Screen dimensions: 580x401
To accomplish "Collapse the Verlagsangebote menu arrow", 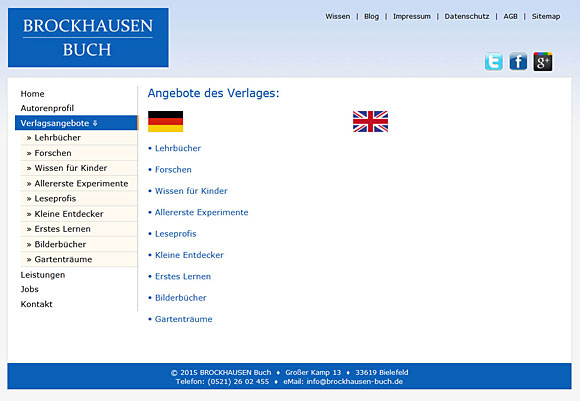I will coord(95,123).
